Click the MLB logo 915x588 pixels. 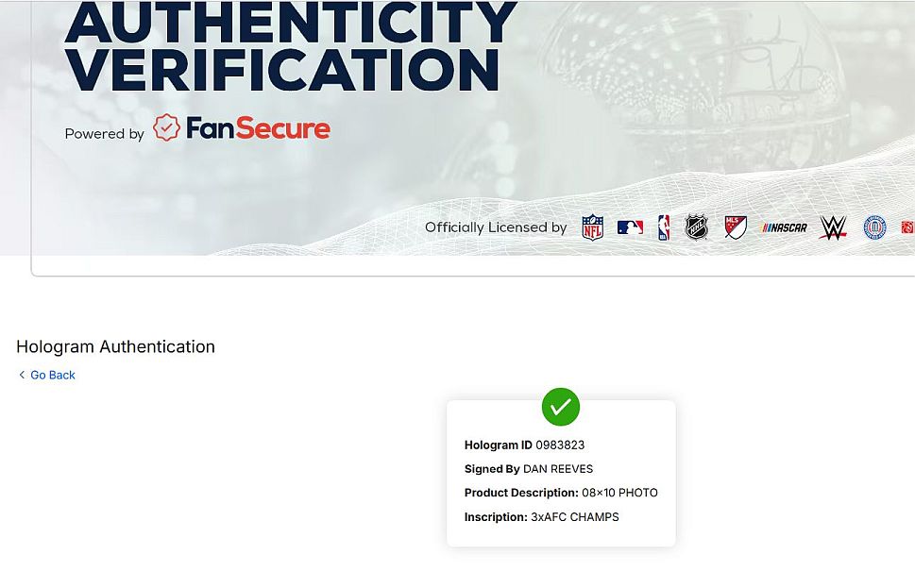630,227
